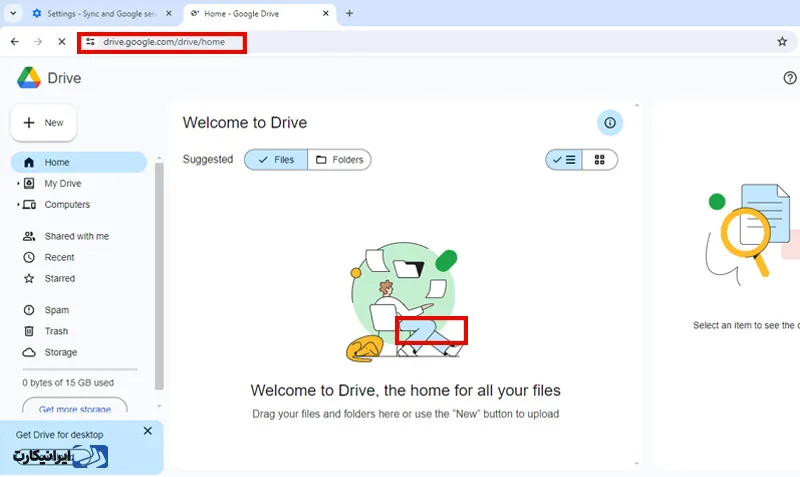View site information icon in address bar
Image resolution: width=800 pixels, height=477 pixels.
[x=90, y=42]
